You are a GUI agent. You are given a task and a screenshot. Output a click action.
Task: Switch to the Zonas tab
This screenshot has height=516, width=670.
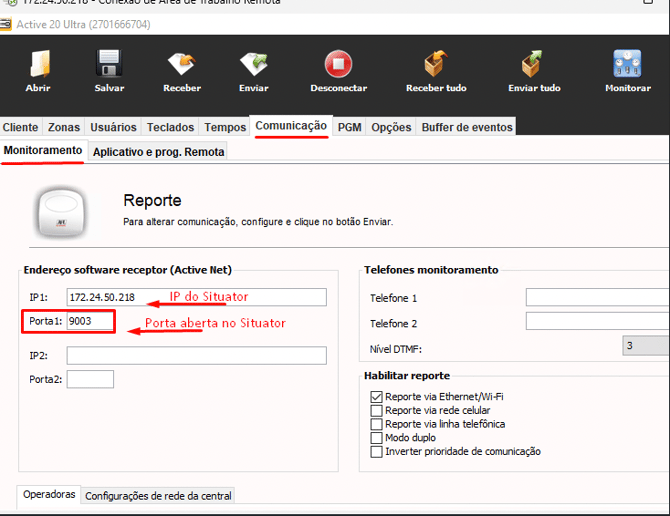pos(64,127)
